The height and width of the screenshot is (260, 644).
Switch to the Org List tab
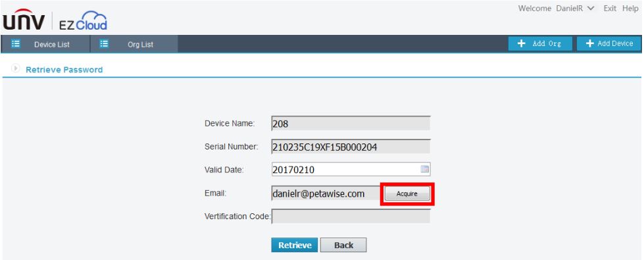[x=134, y=44]
